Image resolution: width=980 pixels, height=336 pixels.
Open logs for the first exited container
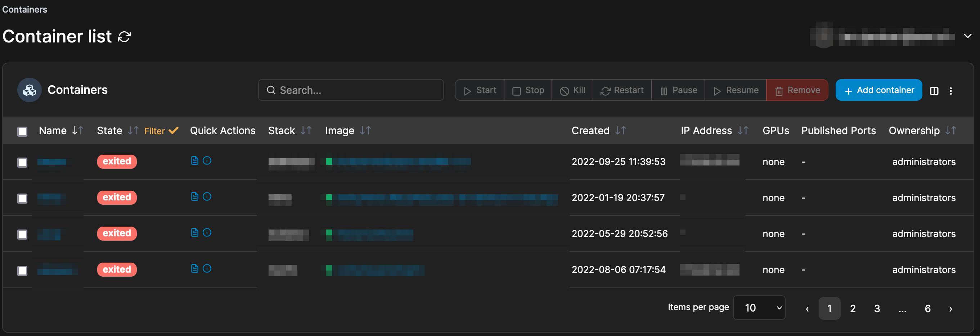[194, 161]
